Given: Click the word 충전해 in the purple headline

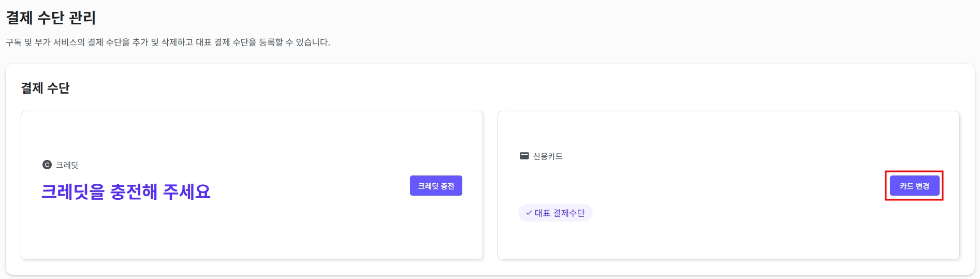Looking at the screenshot, I should click(x=134, y=192).
